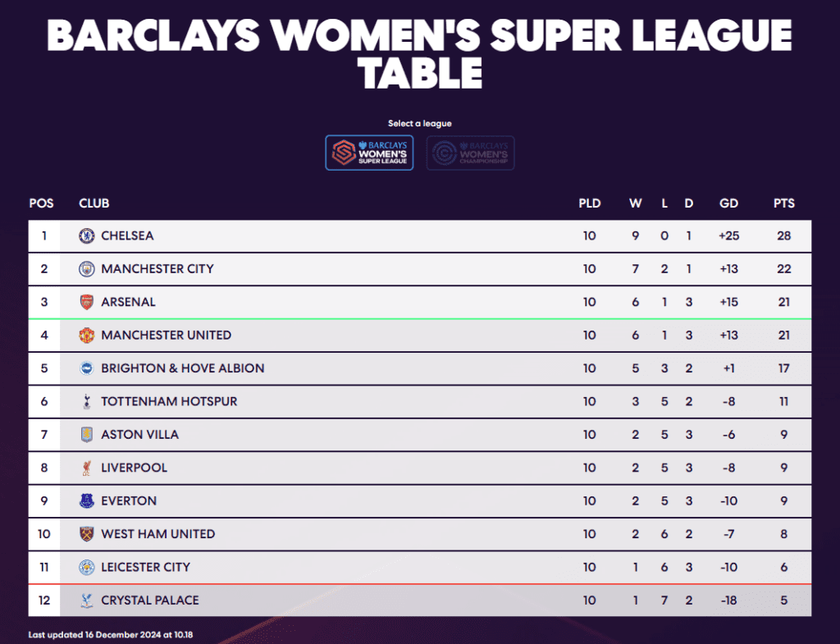Switch to the Barclays Women's Championship league
Image resolution: width=840 pixels, height=644 pixels.
470,153
